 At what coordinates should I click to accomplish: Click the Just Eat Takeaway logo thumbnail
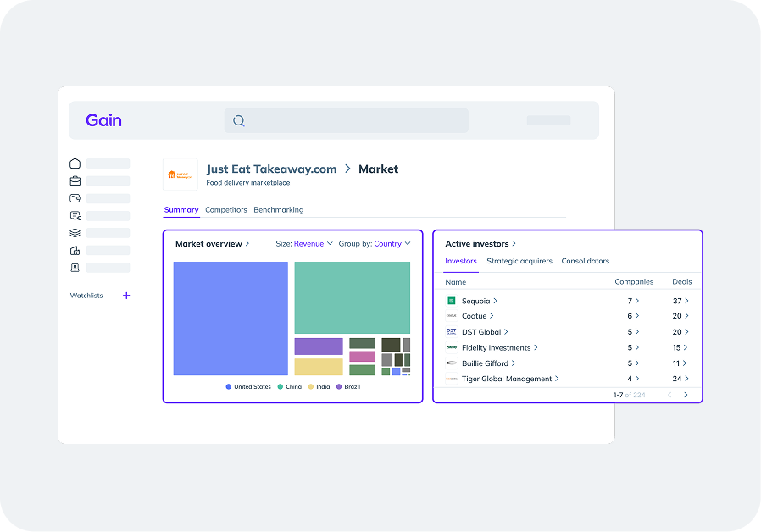[x=180, y=175]
